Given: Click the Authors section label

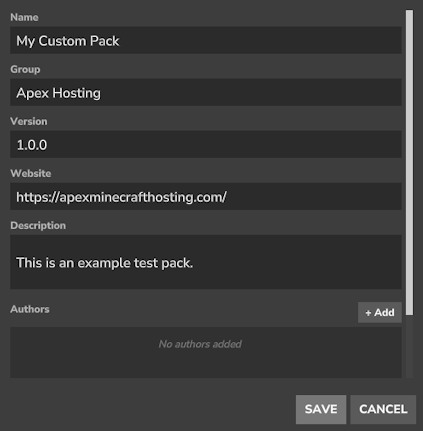Looking at the screenshot, I should [30, 309].
